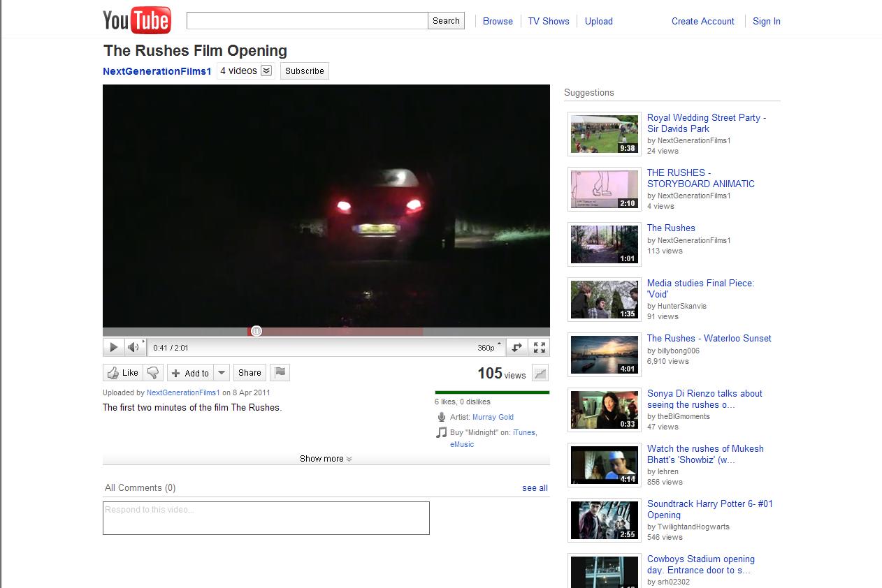Open the TV Shows page
This screenshot has height=588, width=882.
point(549,21)
